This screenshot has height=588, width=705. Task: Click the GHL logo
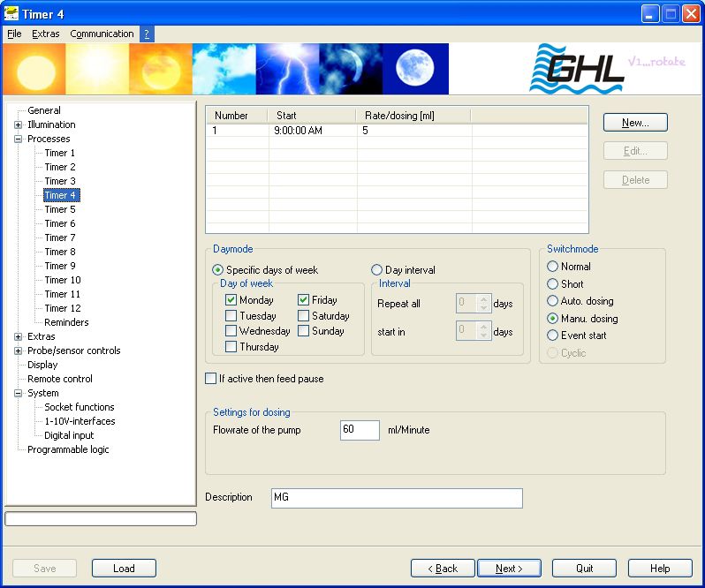(577, 70)
